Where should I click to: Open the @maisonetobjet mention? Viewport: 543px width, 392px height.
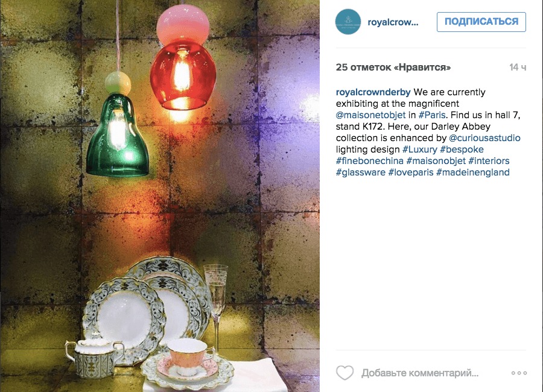point(370,115)
